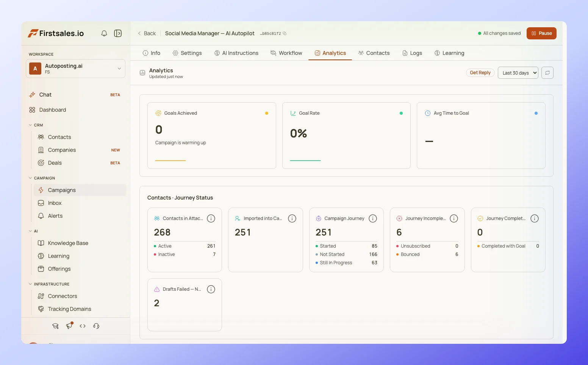Switch to the Logs tab
The image size is (588, 365).
click(x=412, y=53)
